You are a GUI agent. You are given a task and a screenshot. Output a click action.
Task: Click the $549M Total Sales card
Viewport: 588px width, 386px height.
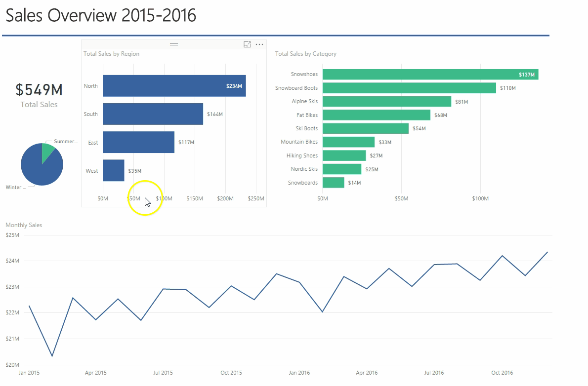coord(39,95)
